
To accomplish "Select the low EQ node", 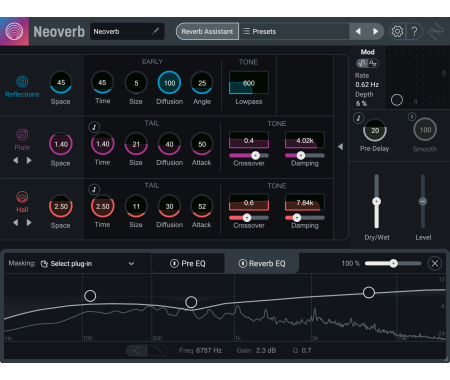I will click(90, 296).
